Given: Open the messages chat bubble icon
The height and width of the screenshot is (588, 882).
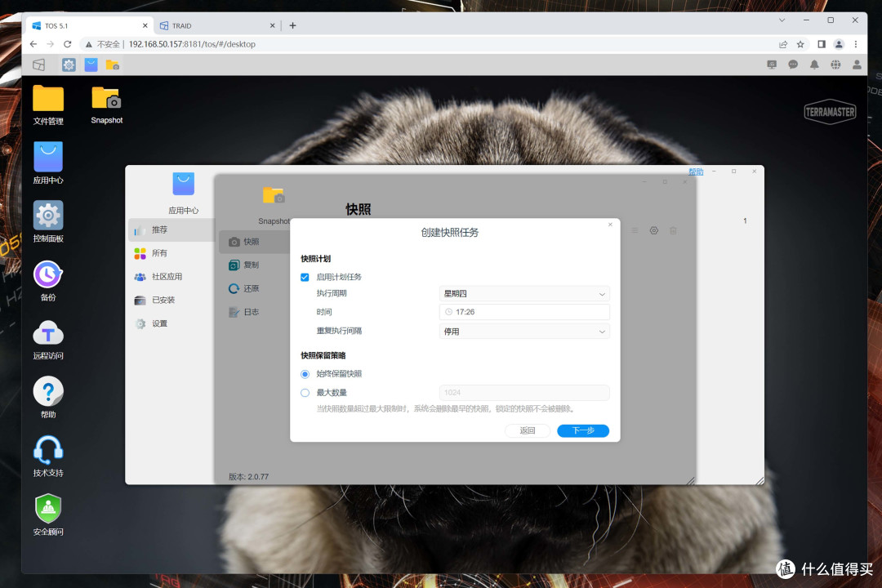Looking at the screenshot, I should click(793, 65).
